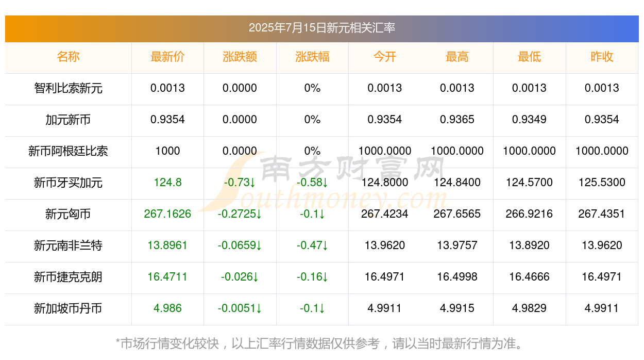Click change amount -0.0659↓
This screenshot has height=360, width=644.
point(240,246)
